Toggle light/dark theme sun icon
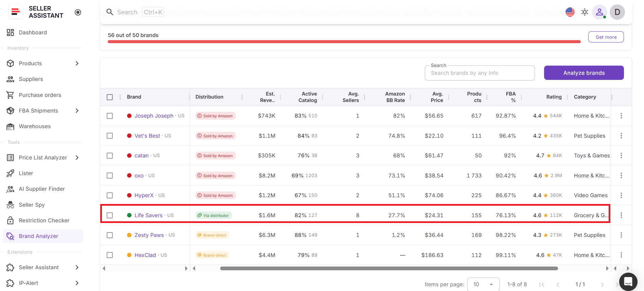Image resolution: width=644 pixels, height=291 pixels. coord(585,12)
